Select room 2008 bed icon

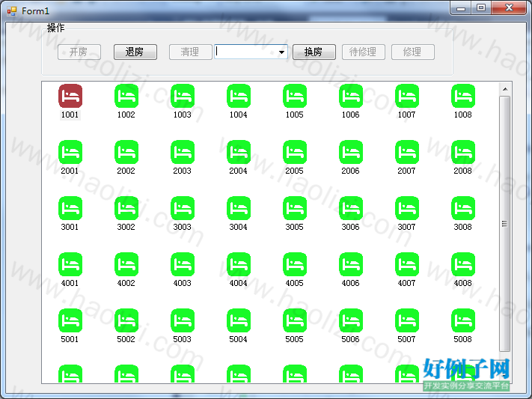coord(463,152)
